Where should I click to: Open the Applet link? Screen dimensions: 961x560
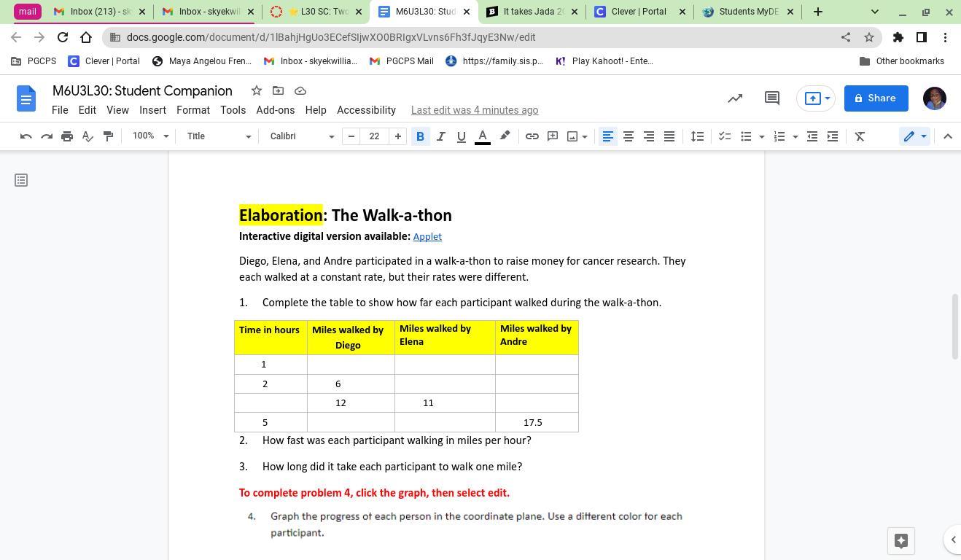point(427,236)
